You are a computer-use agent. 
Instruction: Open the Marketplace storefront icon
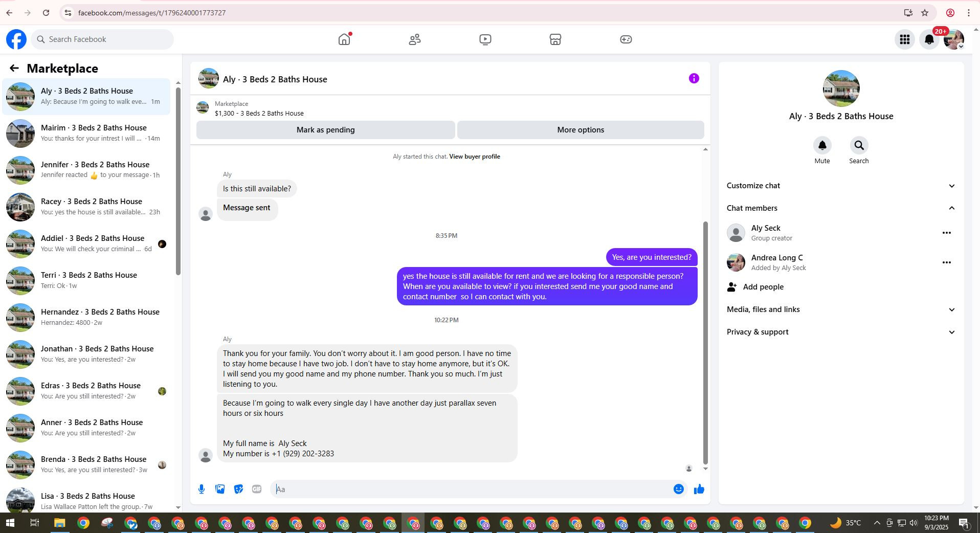555,39
